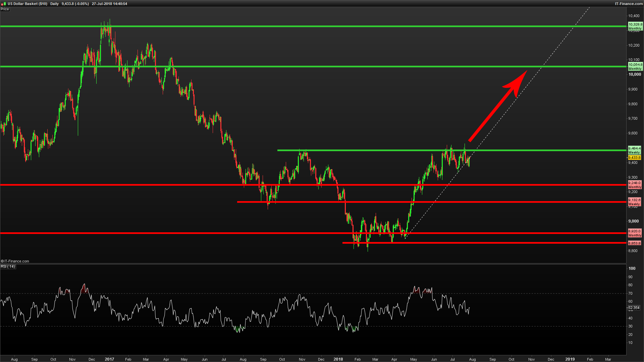Click the 2019 year marker on time axis
This screenshot has height=362, width=644.
pos(570,359)
